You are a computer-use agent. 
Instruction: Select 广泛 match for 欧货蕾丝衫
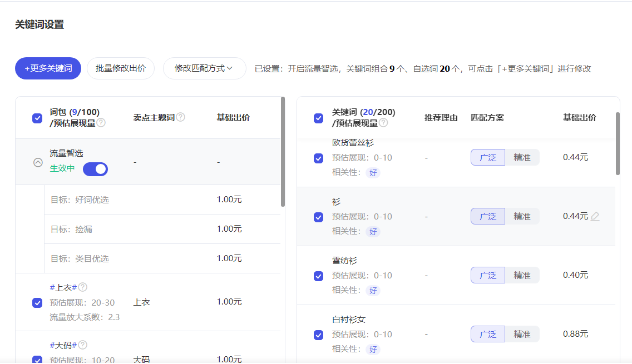488,157
